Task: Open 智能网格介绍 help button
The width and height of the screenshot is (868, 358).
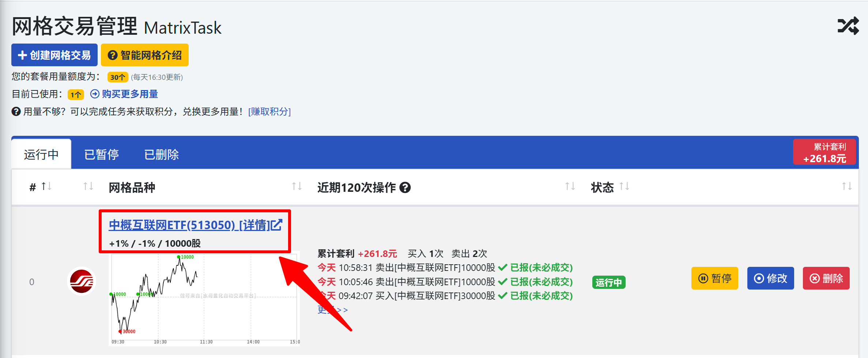Action: pos(145,55)
